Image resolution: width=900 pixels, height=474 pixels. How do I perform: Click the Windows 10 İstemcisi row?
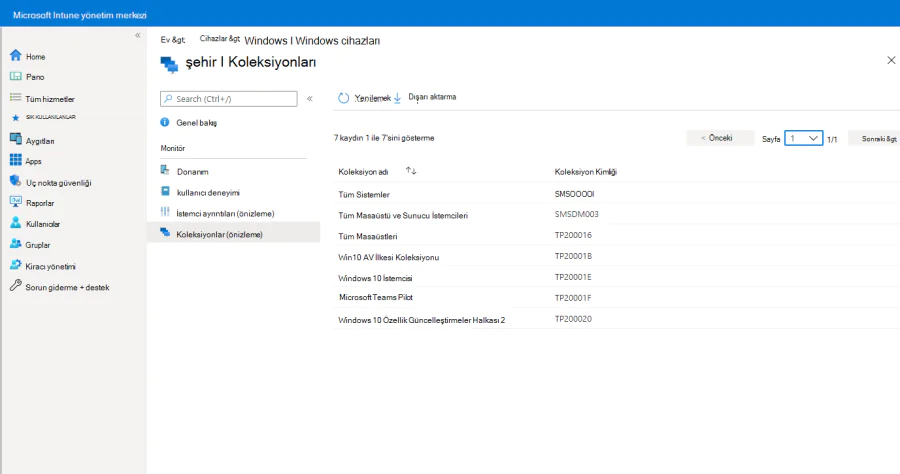(x=616, y=277)
